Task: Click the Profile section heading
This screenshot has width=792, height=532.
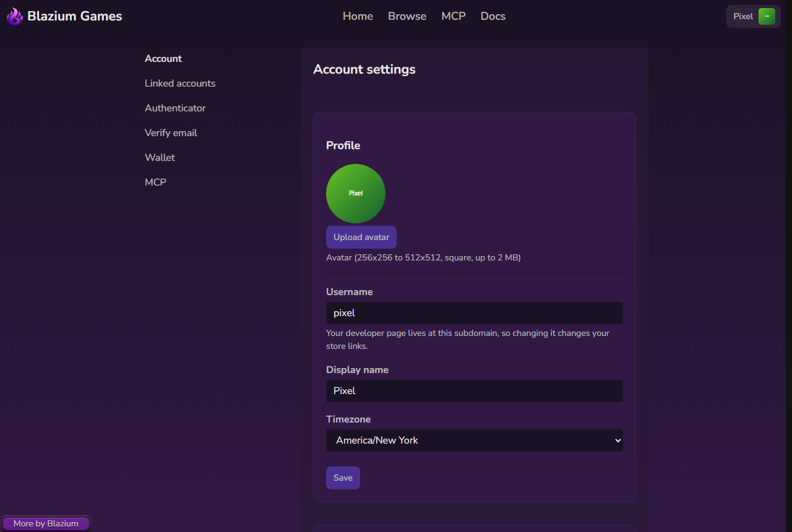Action: 343,145
